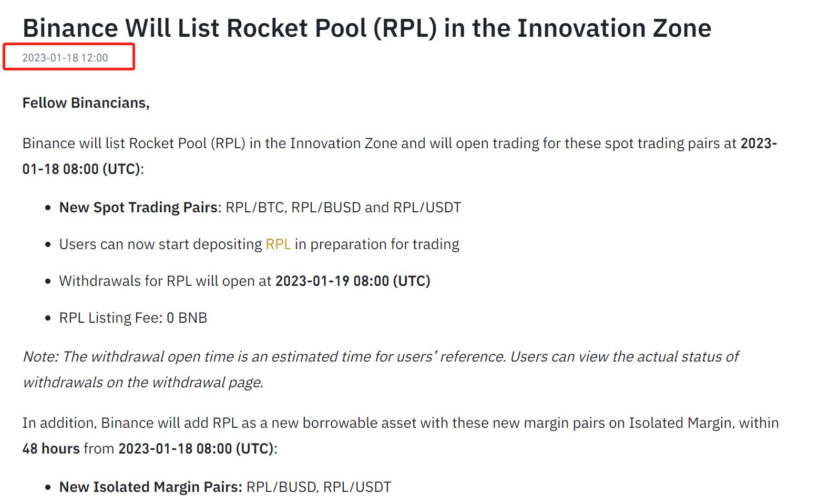Select the New Spot Trading Pairs bullet

[x=260, y=208]
